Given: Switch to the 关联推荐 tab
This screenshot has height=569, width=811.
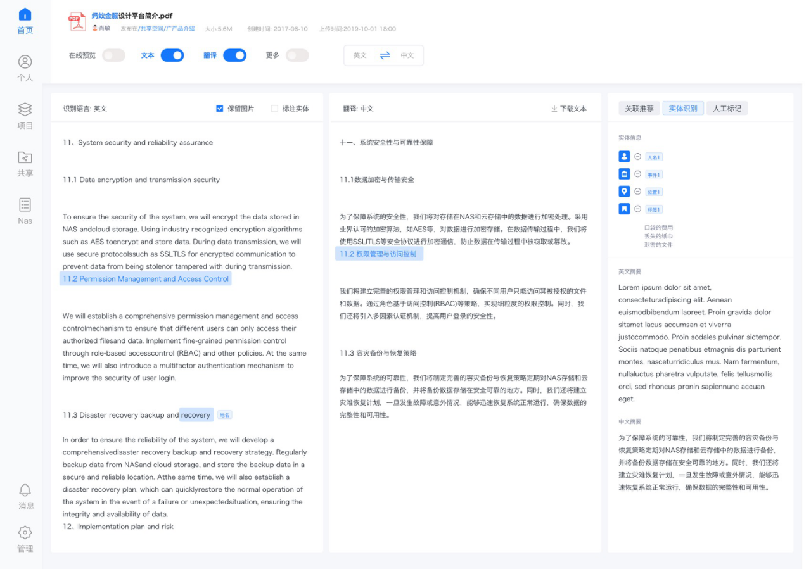Looking at the screenshot, I should (x=639, y=108).
